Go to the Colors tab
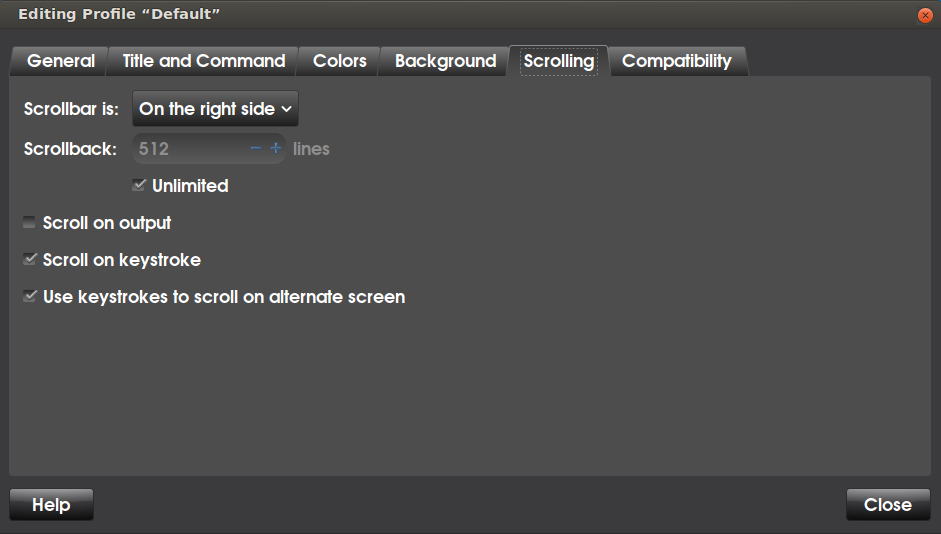 click(340, 61)
